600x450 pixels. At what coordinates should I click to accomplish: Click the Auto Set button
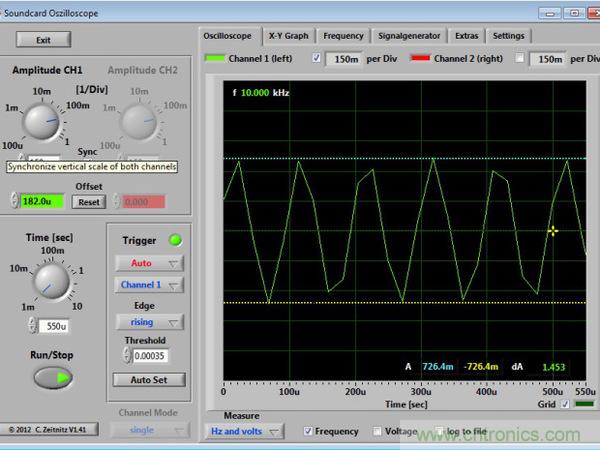point(149,380)
